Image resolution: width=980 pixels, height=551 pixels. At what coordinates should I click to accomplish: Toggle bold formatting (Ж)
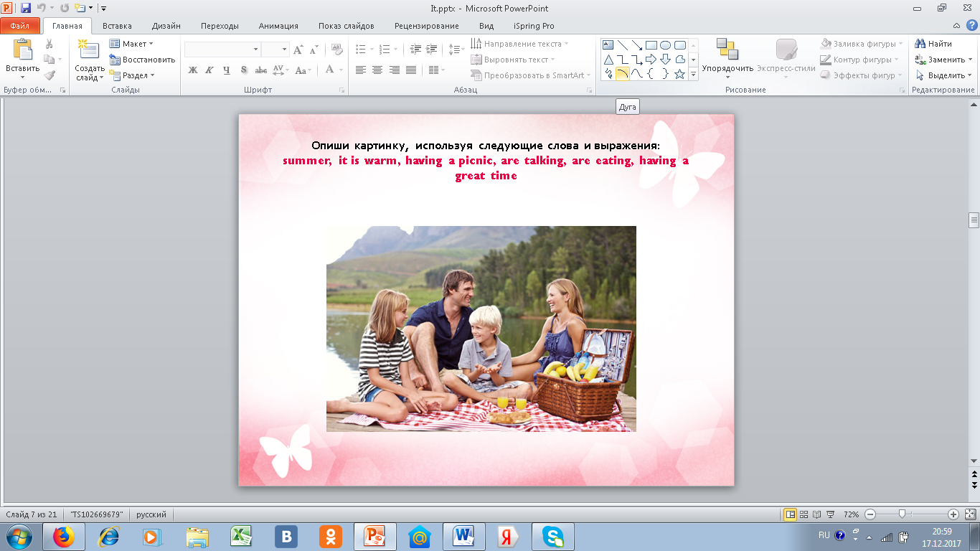click(x=192, y=70)
